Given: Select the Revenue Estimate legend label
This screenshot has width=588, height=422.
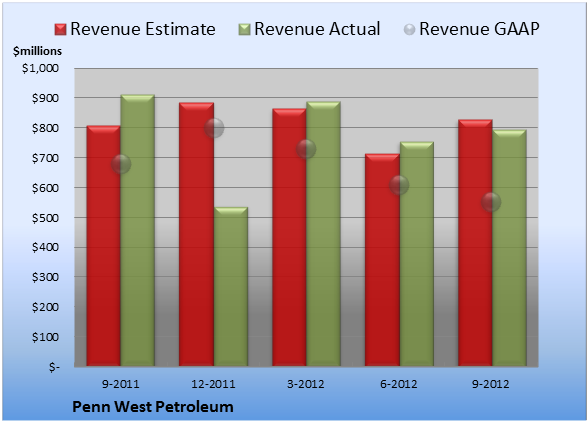Looking at the screenshot, I should click(x=143, y=29).
